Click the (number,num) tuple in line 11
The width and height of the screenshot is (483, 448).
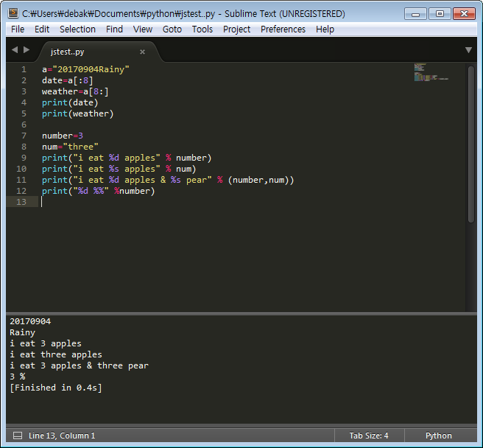pyautogui.click(x=258, y=180)
